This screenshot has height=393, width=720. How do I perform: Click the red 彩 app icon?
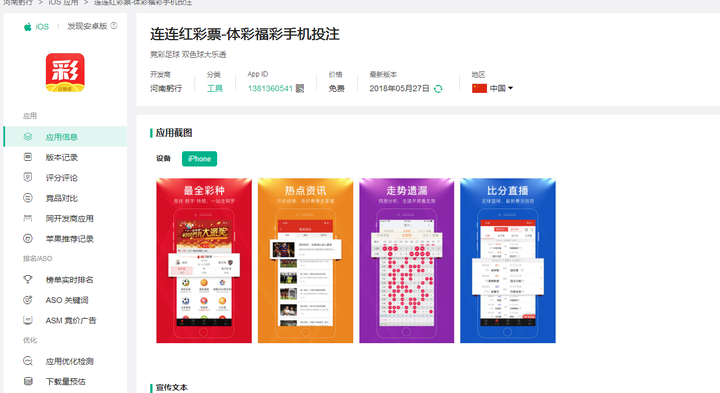[x=65, y=73]
